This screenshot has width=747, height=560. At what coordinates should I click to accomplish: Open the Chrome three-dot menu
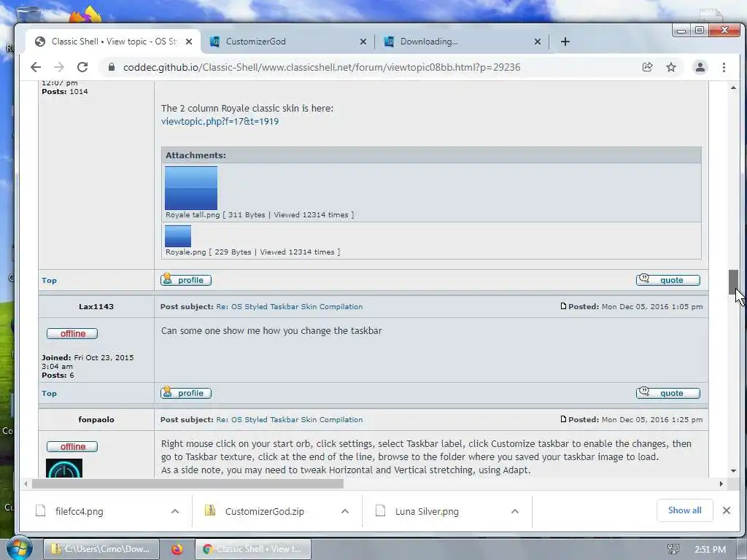[x=724, y=67]
